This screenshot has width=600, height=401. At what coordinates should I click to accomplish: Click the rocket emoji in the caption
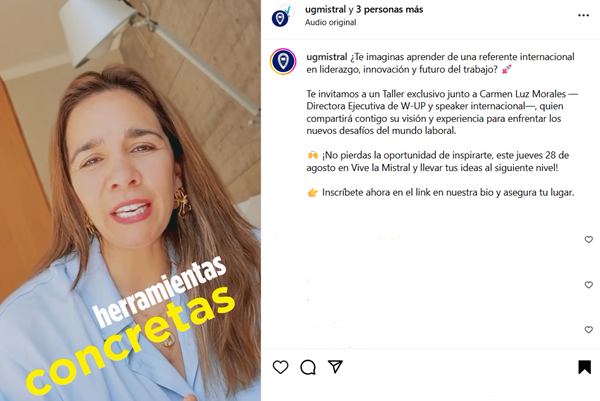[x=506, y=70]
